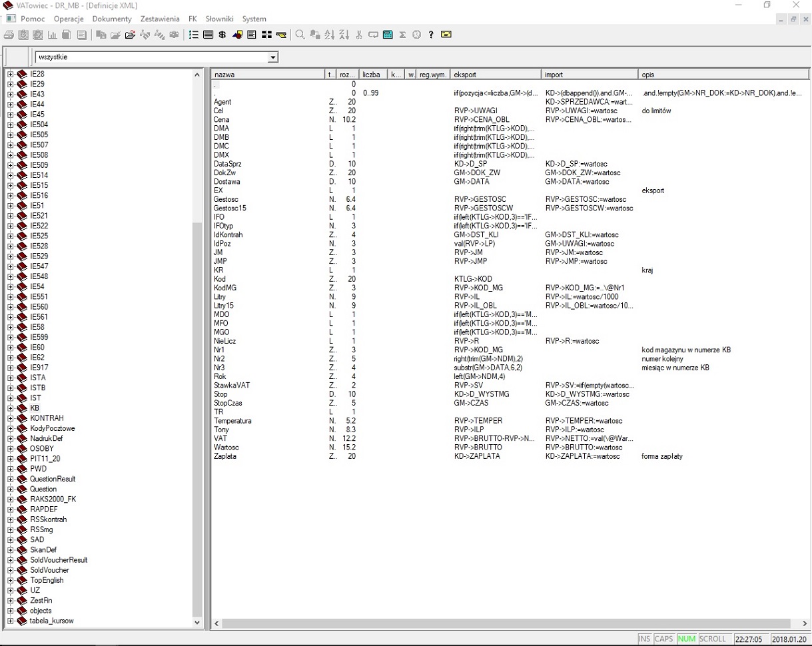The image size is (812, 646).
Task: Click the sigma sum icon
Action: 402,35
